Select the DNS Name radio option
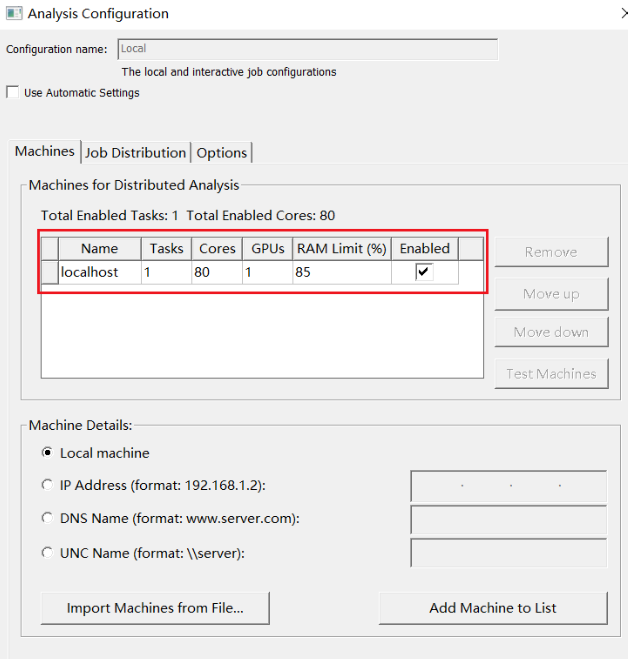Image resolution: width=628 pixels, height=659 pixels. point(47,519)
